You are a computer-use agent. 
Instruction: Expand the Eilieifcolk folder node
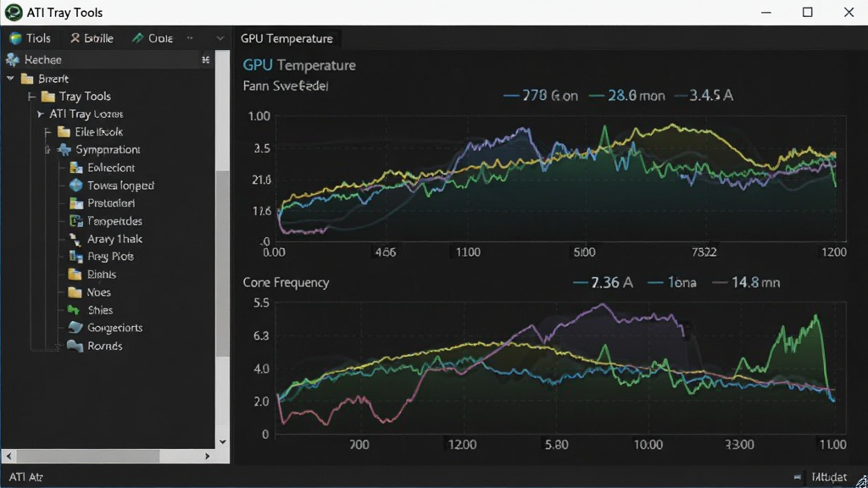pos(47,131)
